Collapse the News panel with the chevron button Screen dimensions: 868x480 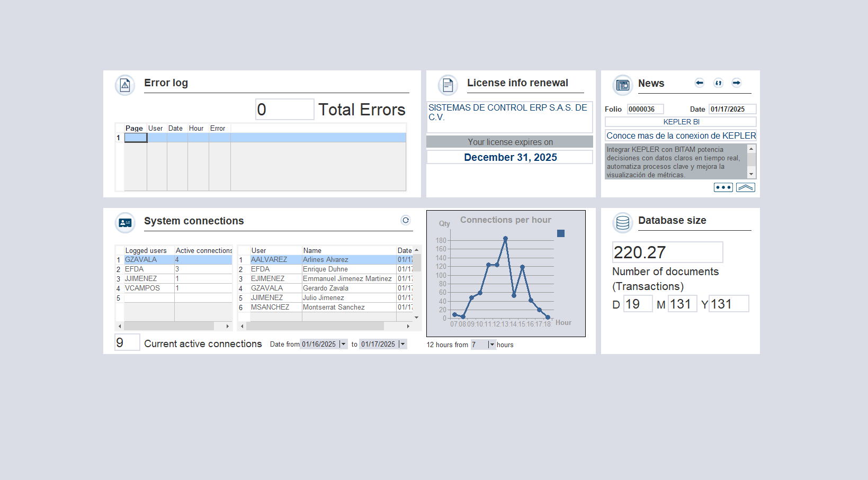[x=745, y=187]
